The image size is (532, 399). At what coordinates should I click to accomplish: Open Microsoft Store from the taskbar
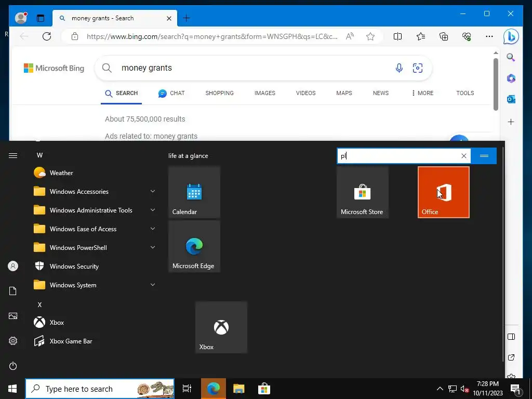pyautogui.click(x=264, y=389)
